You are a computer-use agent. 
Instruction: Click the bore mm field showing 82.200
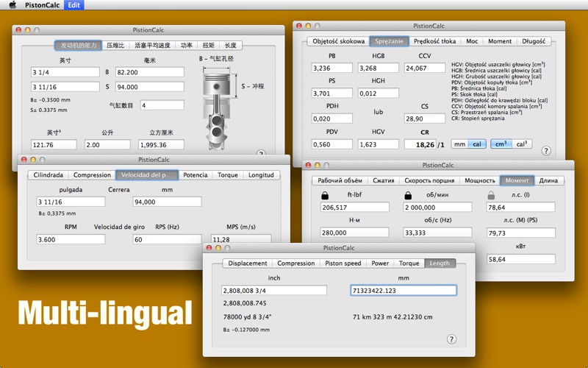[x=150, y=72]
